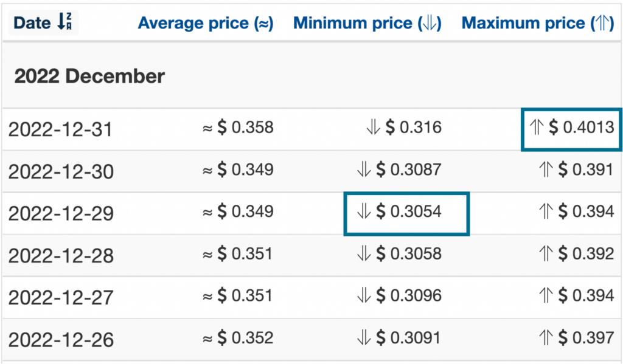Screen dimensions: 623x364
Task: Select the 2022 December group heading
Action: pyautogui.click(x=89, y=76)
